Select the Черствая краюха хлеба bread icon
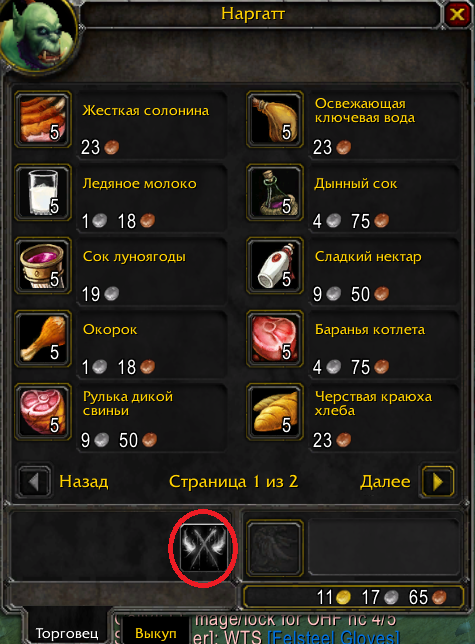Screen dimensions: 475x644 click(x=275, y=412)
